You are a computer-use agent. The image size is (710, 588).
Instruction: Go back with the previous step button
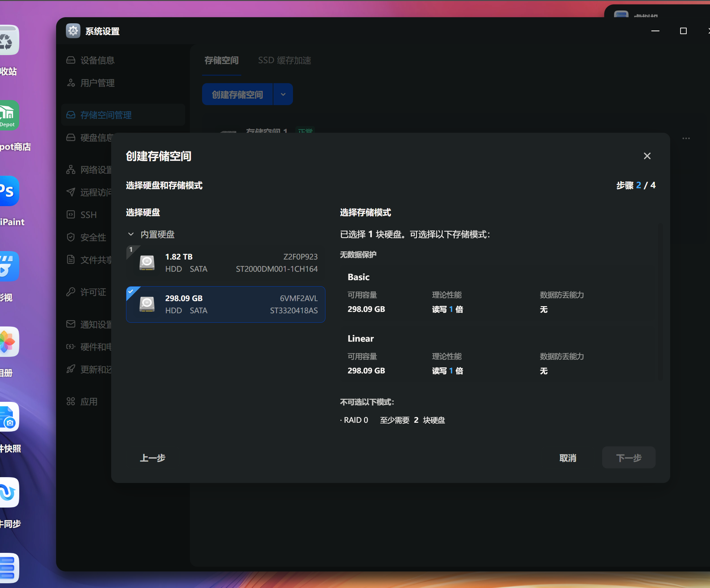152,458
